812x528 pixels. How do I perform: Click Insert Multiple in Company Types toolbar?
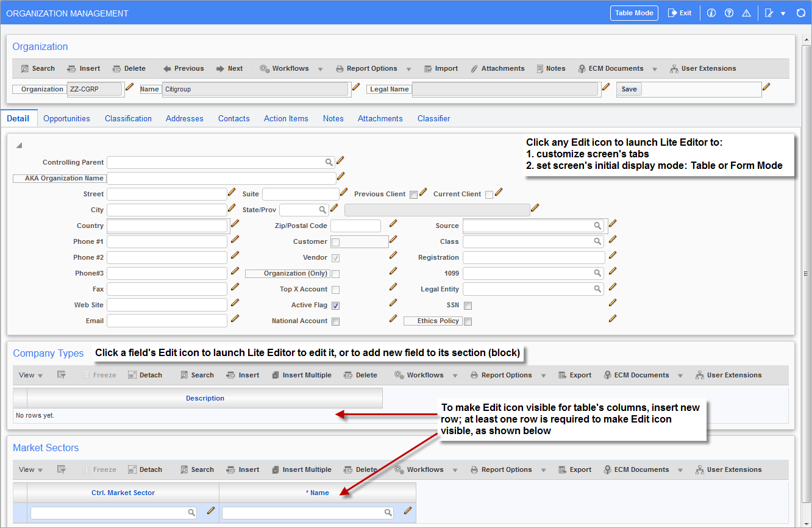[301, 375]
